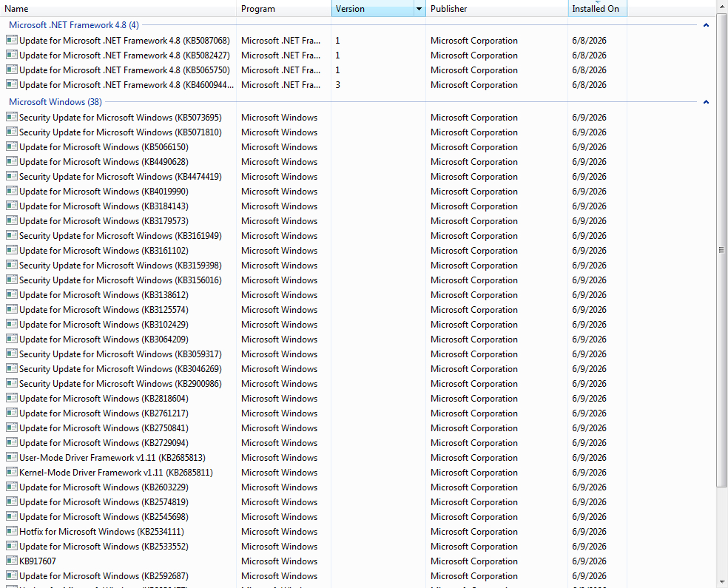
Task: Click the icon next to Update KB4490628
Action: 12,162
